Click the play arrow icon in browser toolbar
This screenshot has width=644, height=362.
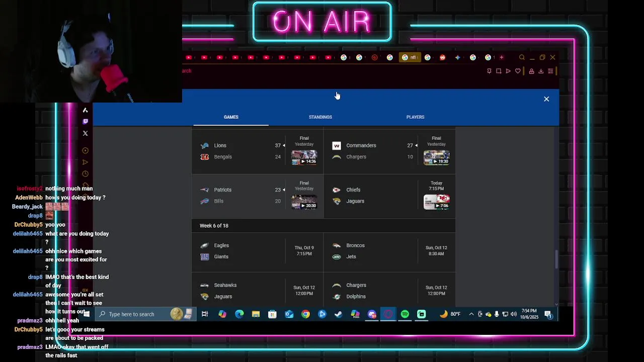coord(508,71)
